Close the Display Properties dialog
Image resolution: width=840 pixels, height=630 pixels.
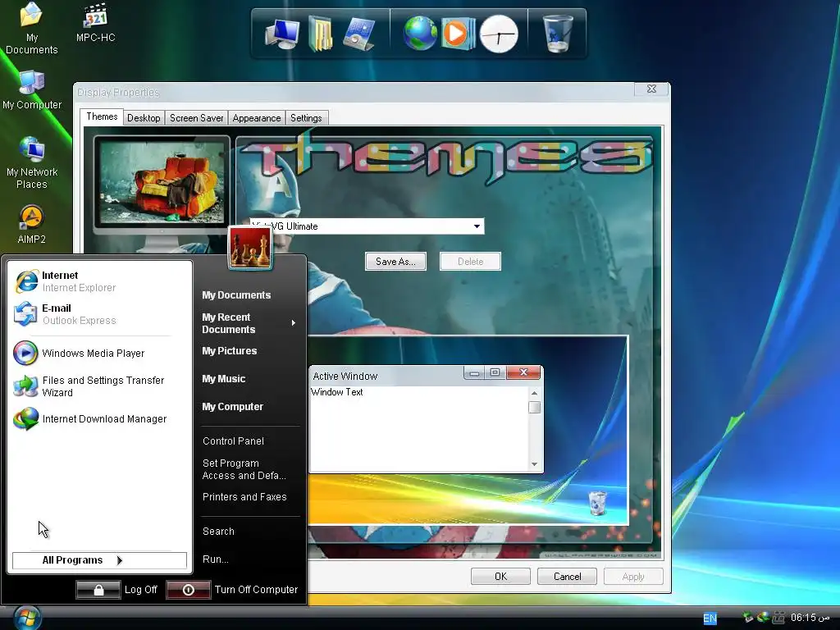click(651, 89)
